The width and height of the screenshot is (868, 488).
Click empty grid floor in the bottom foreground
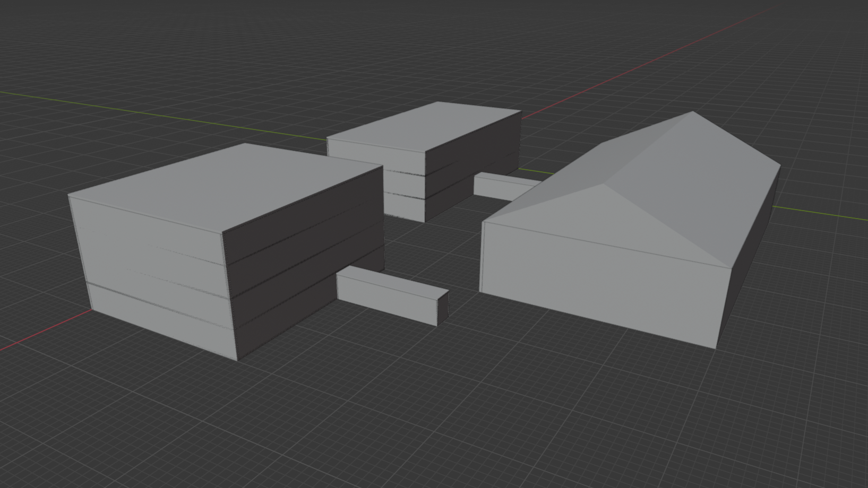pos(425,424)
